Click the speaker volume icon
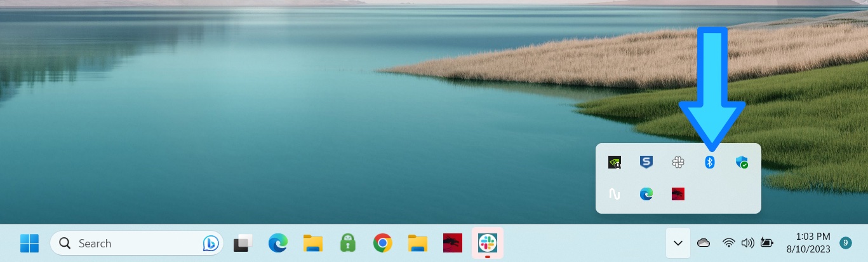The image size is (868, 262). coord(747,243)
